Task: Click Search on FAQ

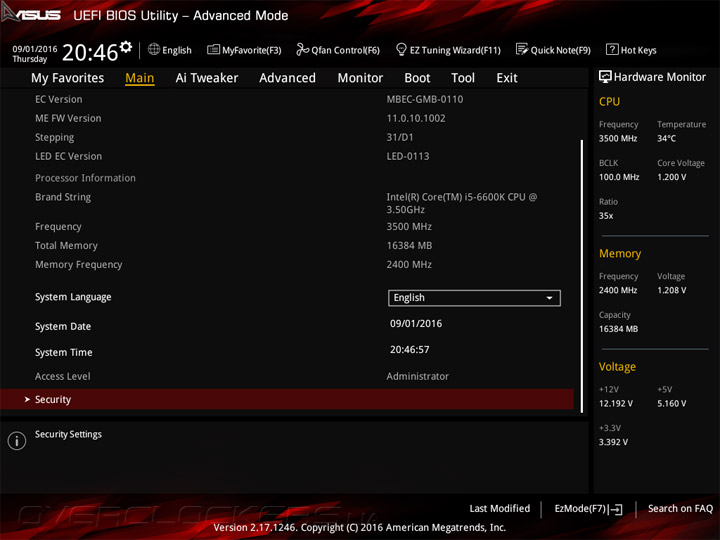Action: 680,509
